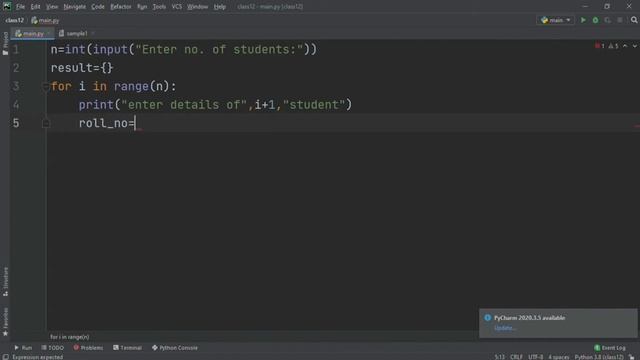The height and width of the screenshot is (360, 640).
Task: Change the CRLF line separator in status bar
Action: click(x=516, y=357)
